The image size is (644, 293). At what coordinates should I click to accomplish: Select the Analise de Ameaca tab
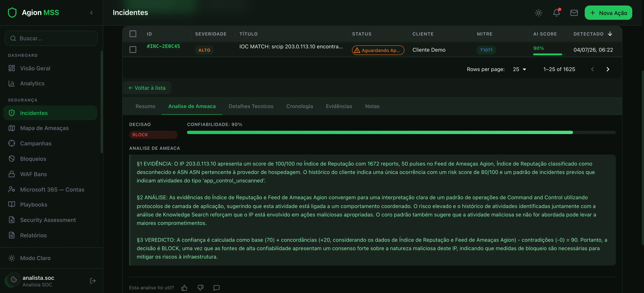coord(192,106)
